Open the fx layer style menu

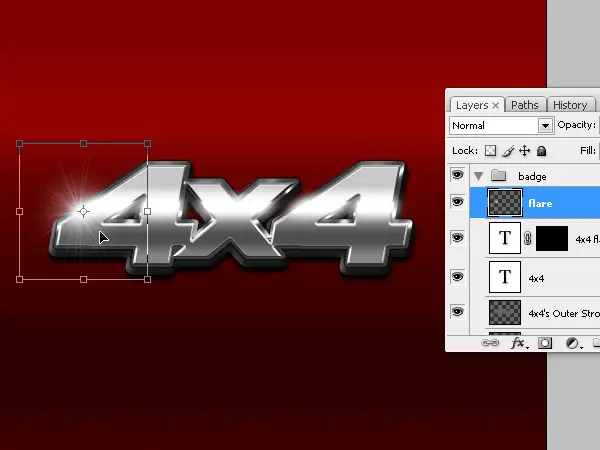click(519, 343)
